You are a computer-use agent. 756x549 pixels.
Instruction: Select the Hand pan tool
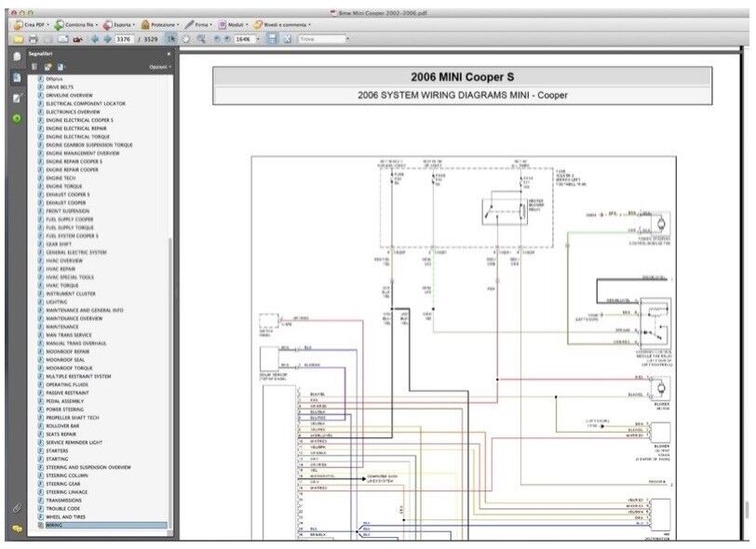(185, 39)
